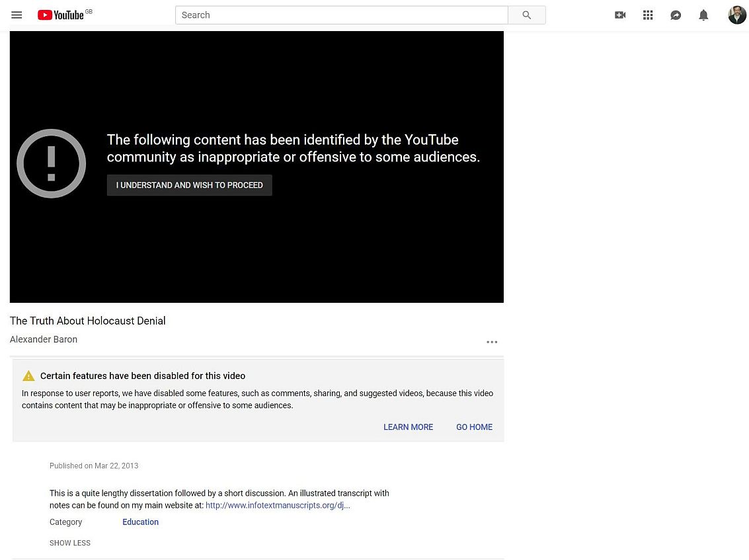Viewport: 749px width, 560px height.
Task: Open the Alexander Baron channel
Action: (44, 339)
